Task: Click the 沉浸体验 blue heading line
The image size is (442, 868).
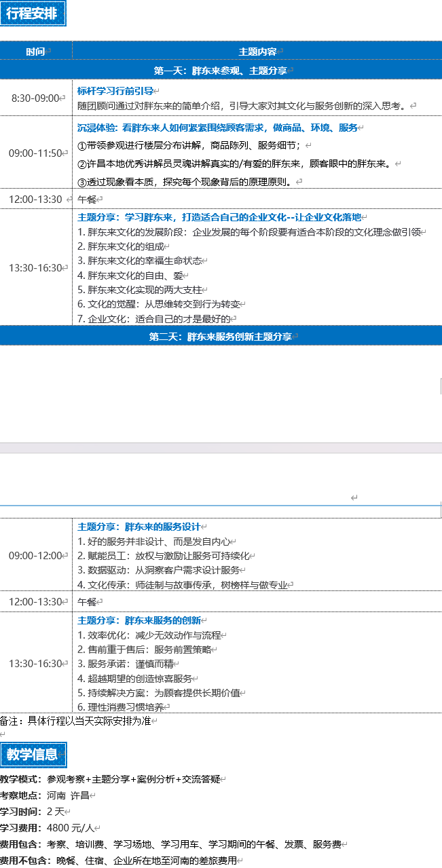Action: coord(217,128)
